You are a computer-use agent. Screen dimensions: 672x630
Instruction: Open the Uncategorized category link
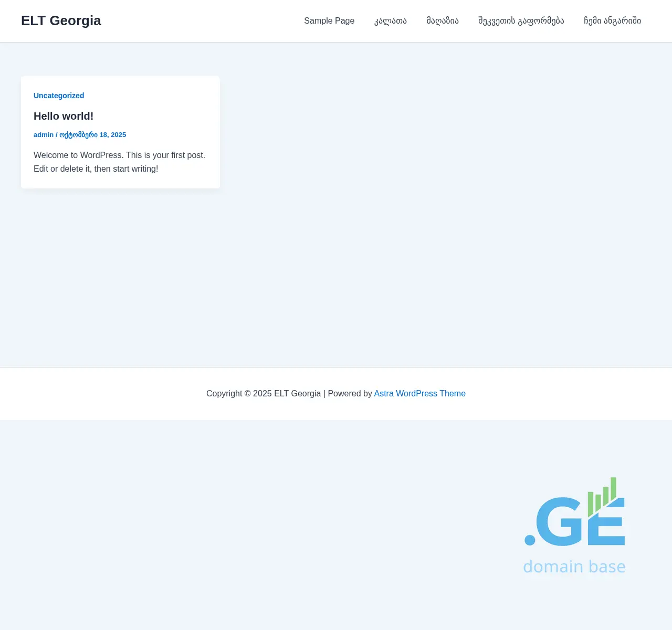click(x=59, y=96)
